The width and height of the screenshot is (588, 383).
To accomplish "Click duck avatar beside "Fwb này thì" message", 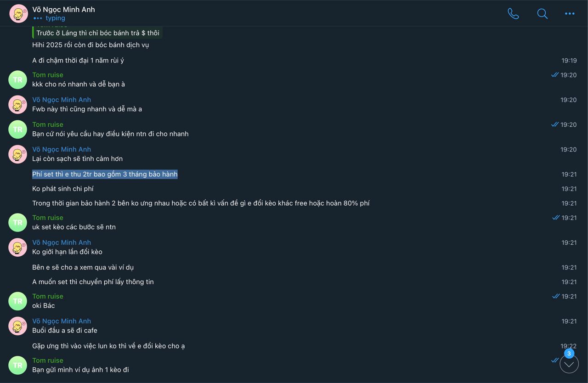I will 17,105.
